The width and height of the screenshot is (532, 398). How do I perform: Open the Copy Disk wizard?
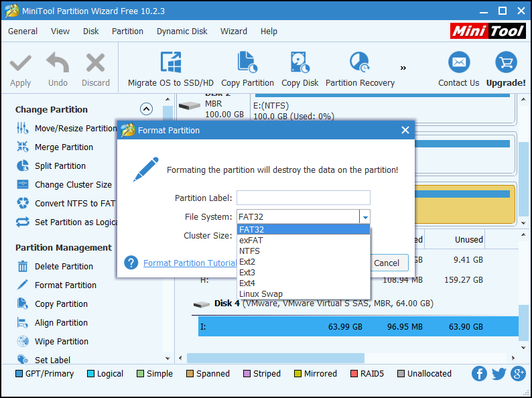point(300,70)
